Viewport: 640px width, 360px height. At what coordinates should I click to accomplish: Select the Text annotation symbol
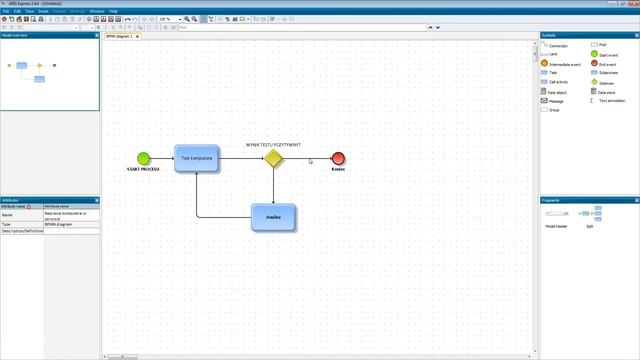tap(608, 100)
